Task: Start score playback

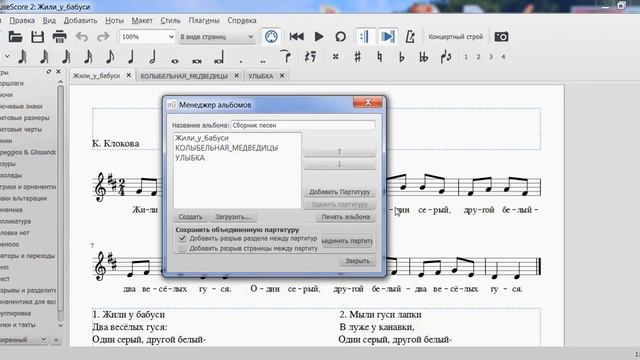Action: pyautogui.click(x=319, y=37)
